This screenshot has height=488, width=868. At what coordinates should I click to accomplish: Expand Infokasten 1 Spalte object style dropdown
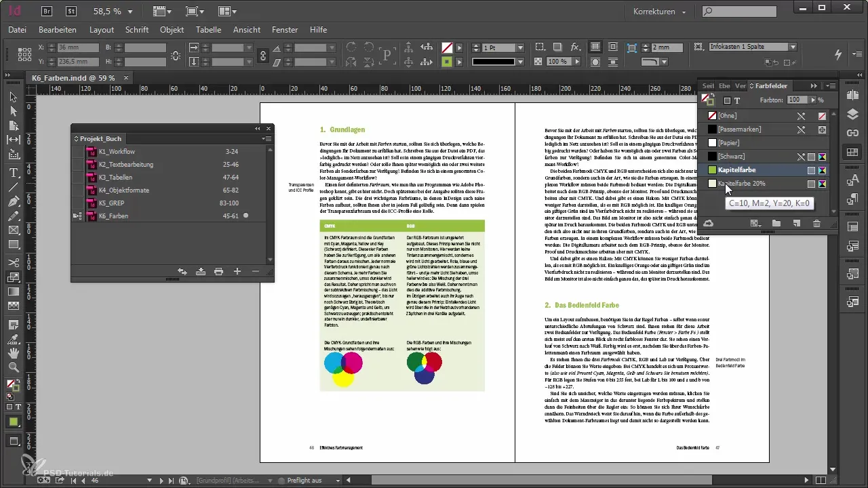point(792,47)
